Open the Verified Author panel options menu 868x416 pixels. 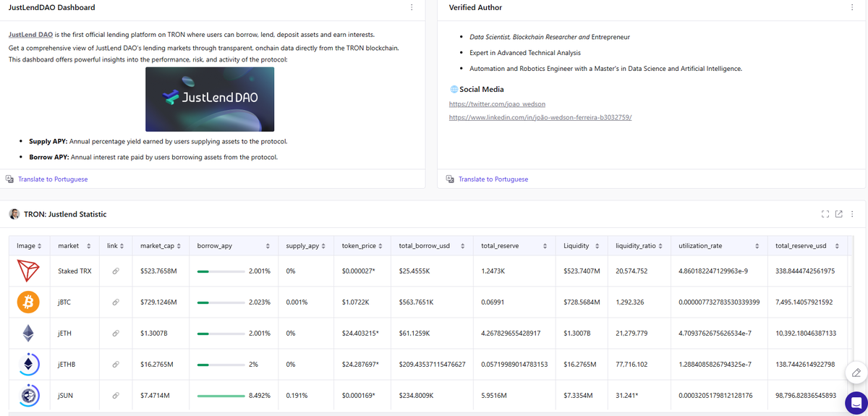click(852, 8)
